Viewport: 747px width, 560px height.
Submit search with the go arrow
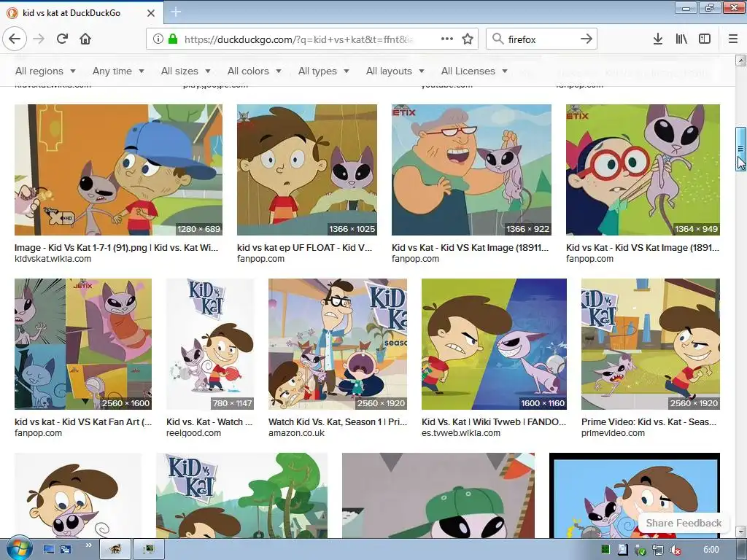586,39
